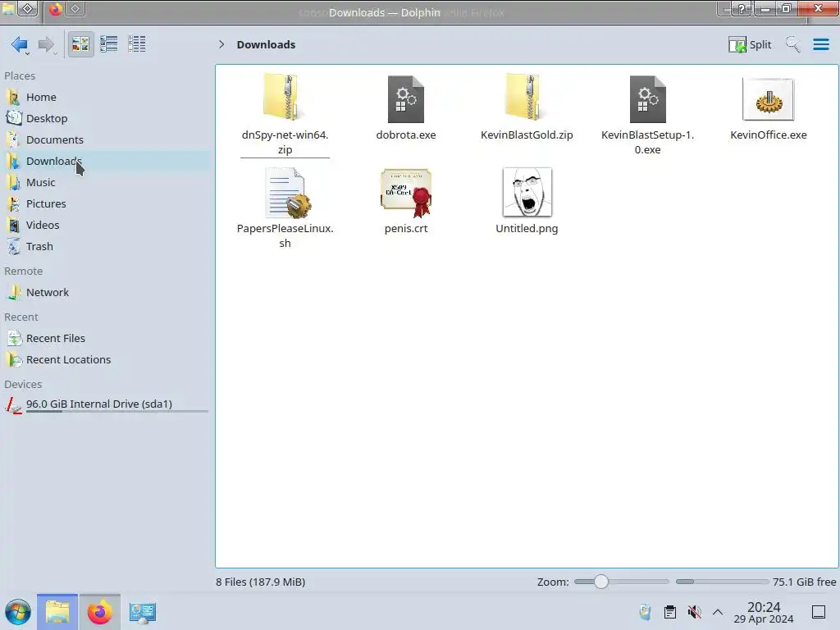Open the hamburger menu
840x630 pixels.
click(x=820, y=44)
